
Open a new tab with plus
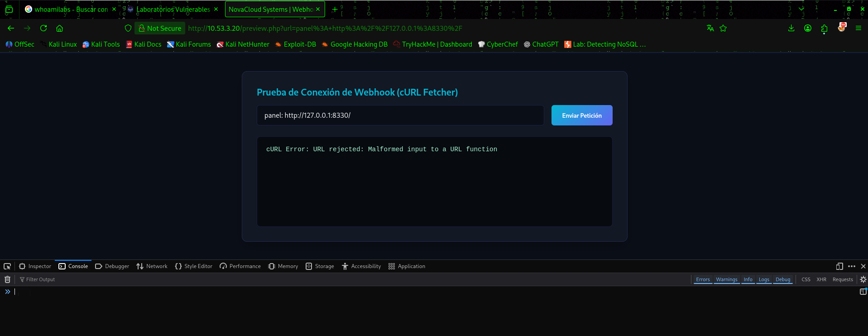point(335,9)
